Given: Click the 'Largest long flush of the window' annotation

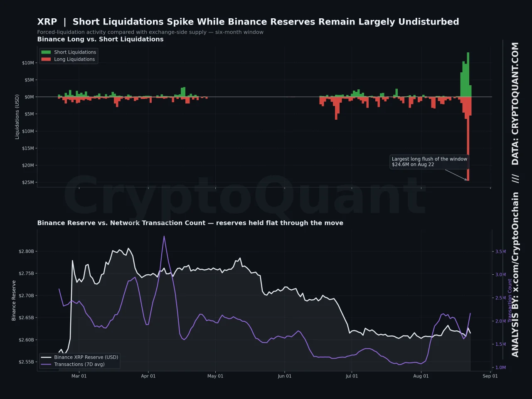Looking at the screenshot, I should pos(429,162).
